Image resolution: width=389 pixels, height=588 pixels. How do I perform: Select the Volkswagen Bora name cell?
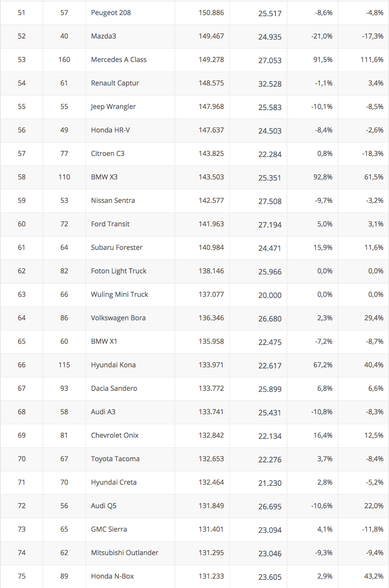tap(130, 317)
